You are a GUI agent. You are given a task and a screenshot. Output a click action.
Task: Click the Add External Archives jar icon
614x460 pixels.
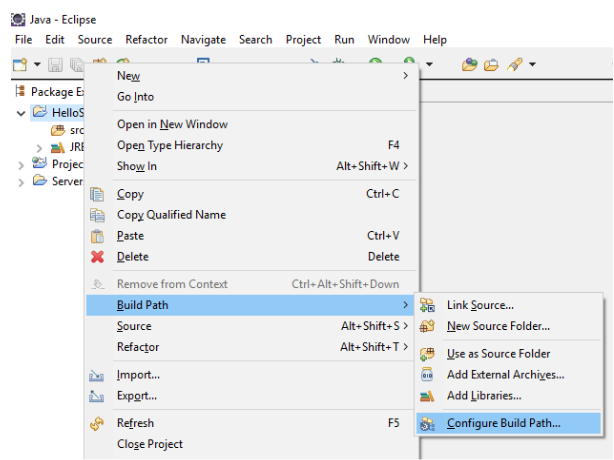point(428,375)
